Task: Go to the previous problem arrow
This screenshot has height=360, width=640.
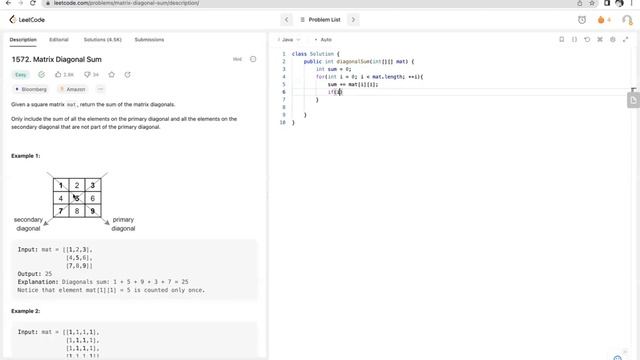Action: [287, 20]
